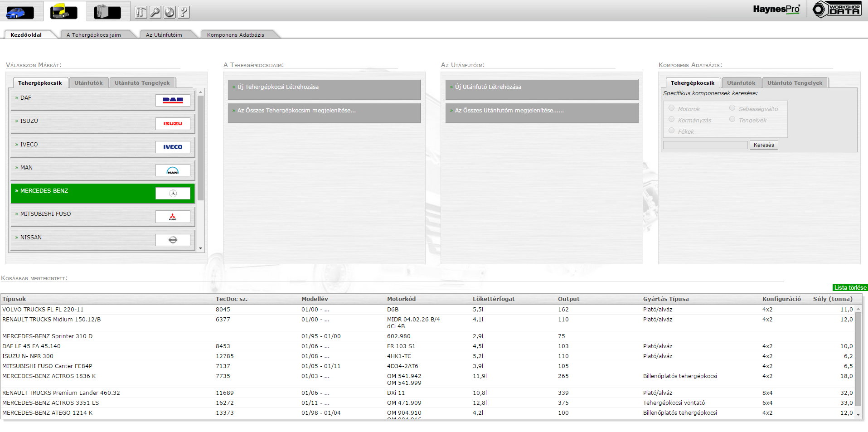Choose the Fékek radio button

tap(672, 131)
